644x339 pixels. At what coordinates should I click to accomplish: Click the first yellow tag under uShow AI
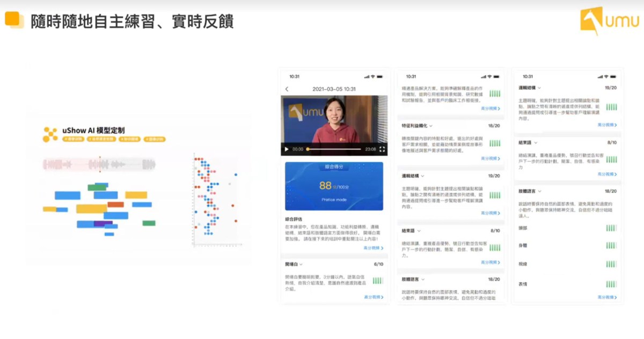click(72, 139)
